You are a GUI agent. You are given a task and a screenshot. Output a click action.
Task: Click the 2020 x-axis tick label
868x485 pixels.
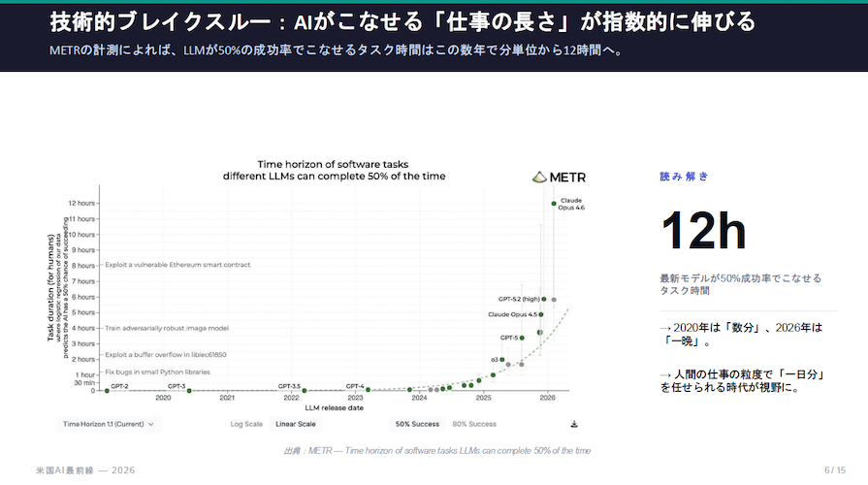pos(163,398)
